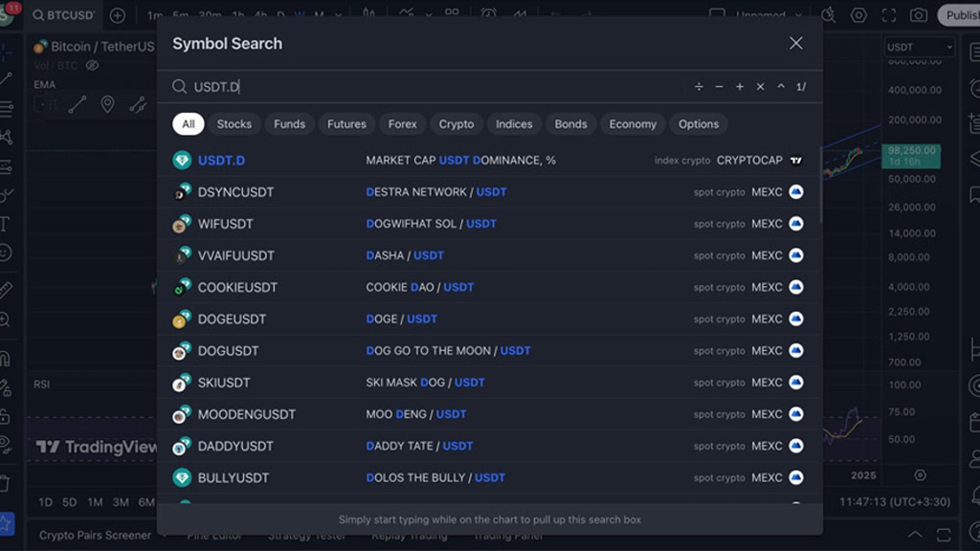Image resolution: width=980 pixels, height=551 pixels.
Task: Enter fullscreen mode icon
Action: (x=888, y=15)
